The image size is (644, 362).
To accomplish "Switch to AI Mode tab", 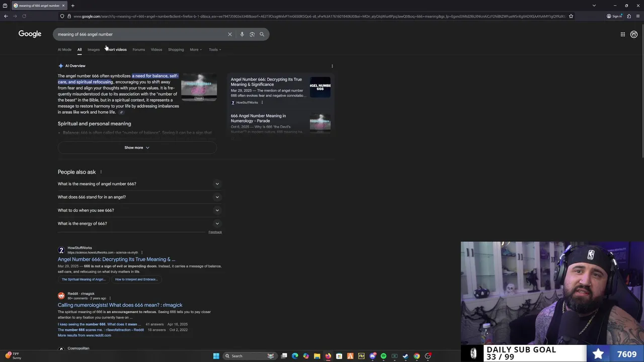I will tap(64, 50).
